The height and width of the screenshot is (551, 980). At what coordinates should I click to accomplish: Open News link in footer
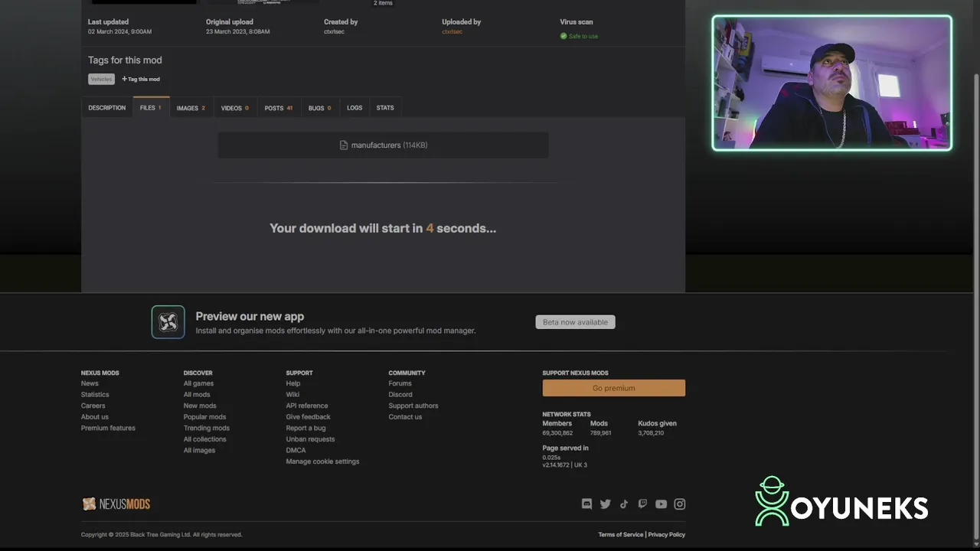tap(90, 383)
